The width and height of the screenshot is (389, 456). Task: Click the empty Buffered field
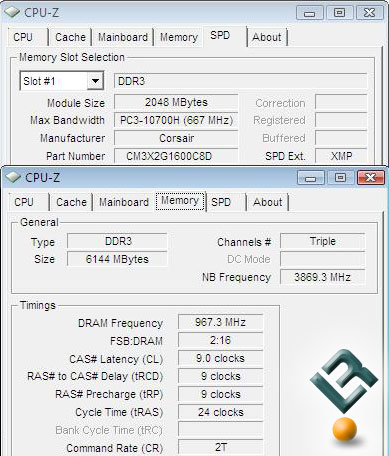[341, 138]
